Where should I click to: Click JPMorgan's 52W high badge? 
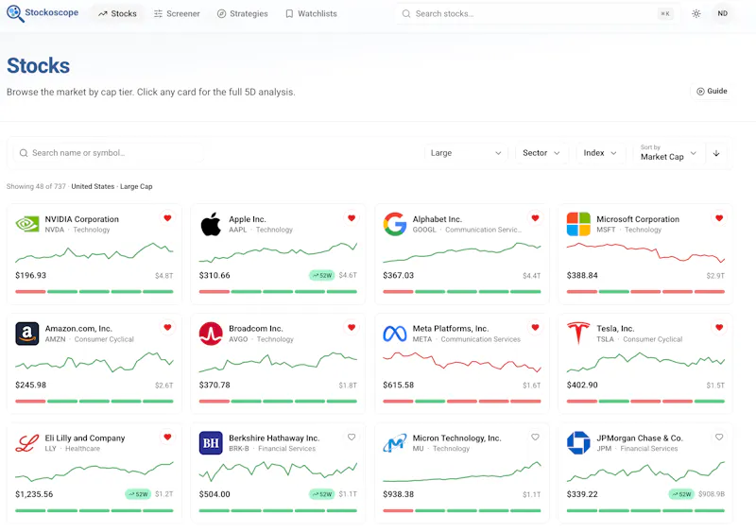[680, 494]
